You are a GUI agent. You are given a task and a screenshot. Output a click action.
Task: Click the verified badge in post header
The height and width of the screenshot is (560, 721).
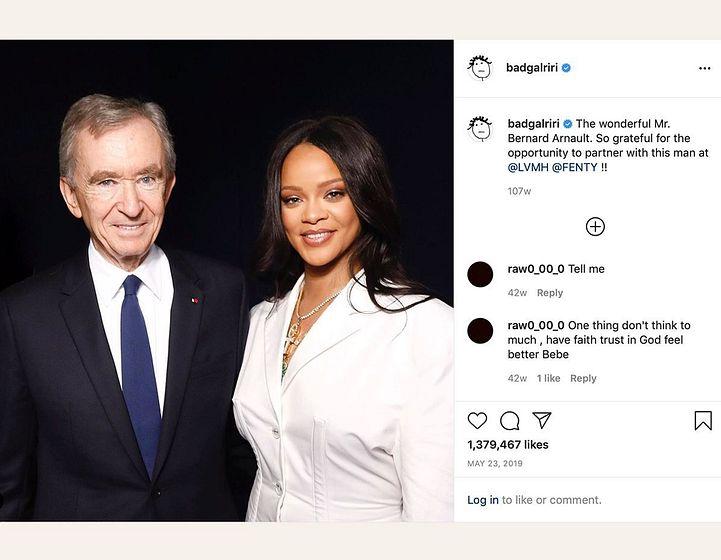[x=566, y=68]
